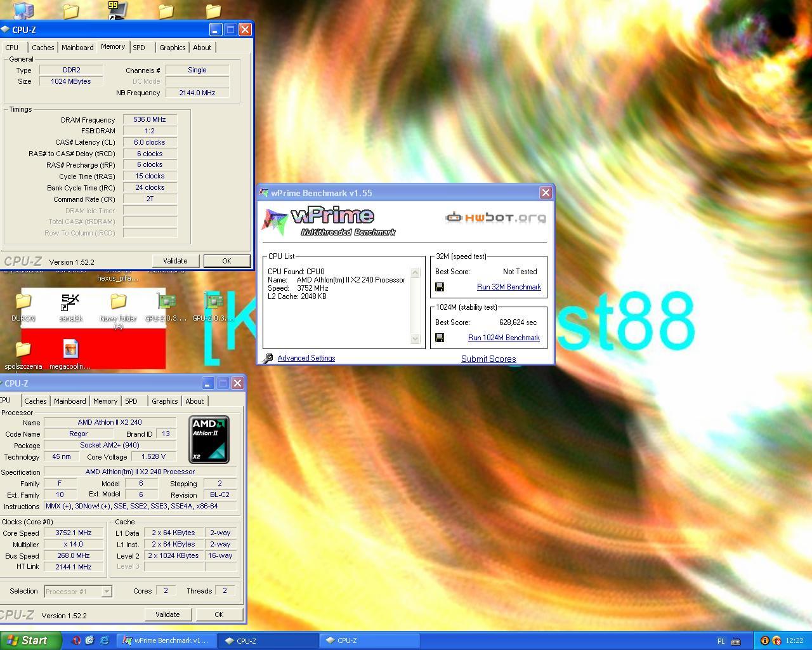
Task: Switch to the CPU tab in memory CPU-Z window
Action: coord(12,48)
